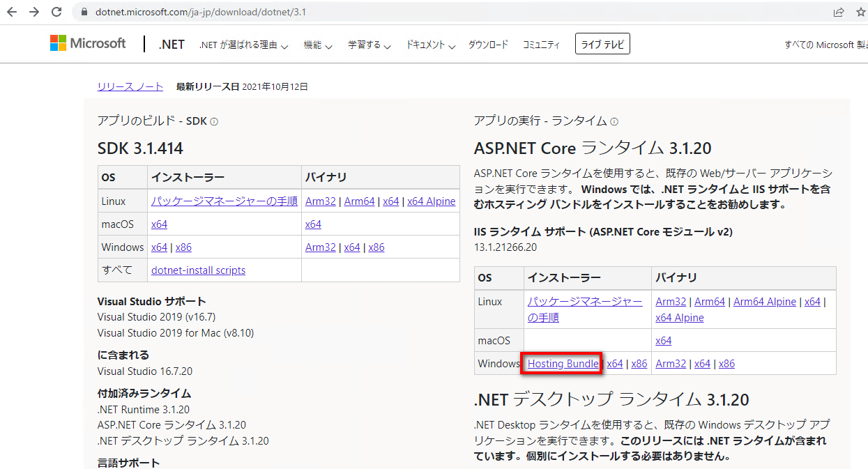Expand the ".NET が選ばれる理由" menu
868x469 pixels.
pyautogui.click(x=243, y=45)
